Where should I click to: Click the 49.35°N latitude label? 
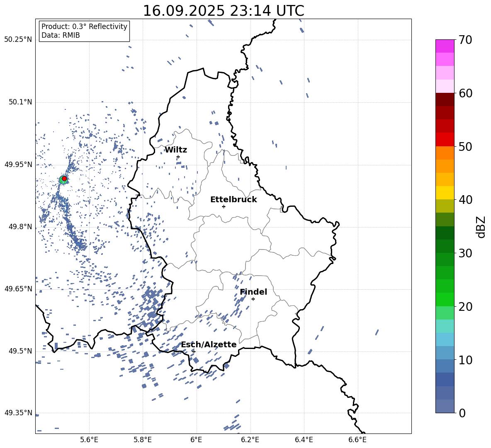(x=18, y=413)
